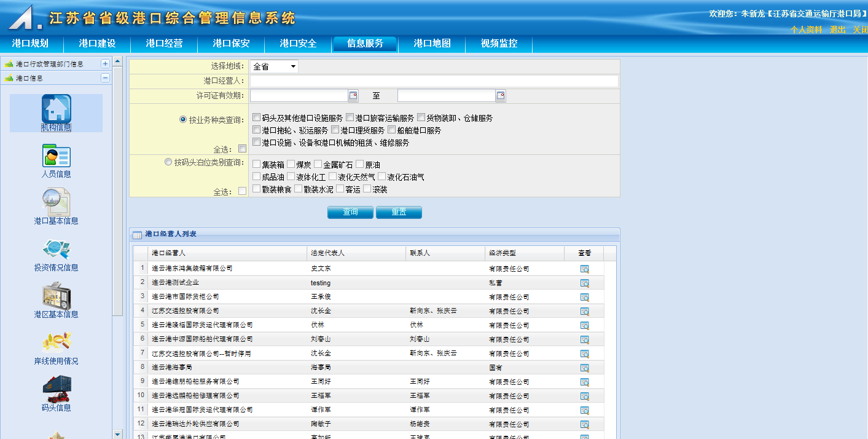Click the 查询 search button
The height and width of the screenshot is (439, 868).
coord(350,212)
